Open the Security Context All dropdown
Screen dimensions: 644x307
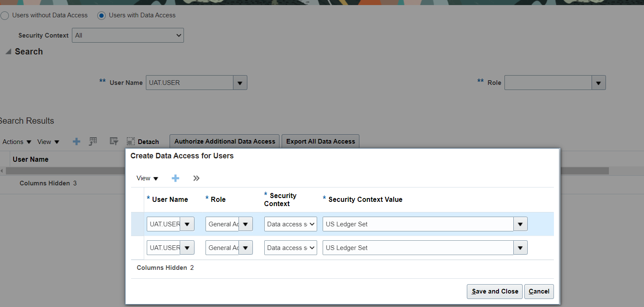click(x=128, y=35)
